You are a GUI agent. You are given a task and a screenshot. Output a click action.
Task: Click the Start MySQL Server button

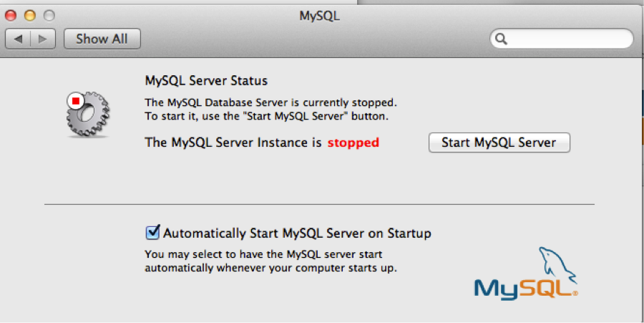(499, 143)
